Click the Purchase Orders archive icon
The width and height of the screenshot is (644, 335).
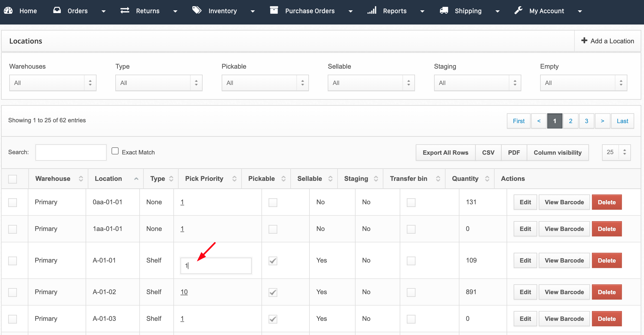pos(274,10)
